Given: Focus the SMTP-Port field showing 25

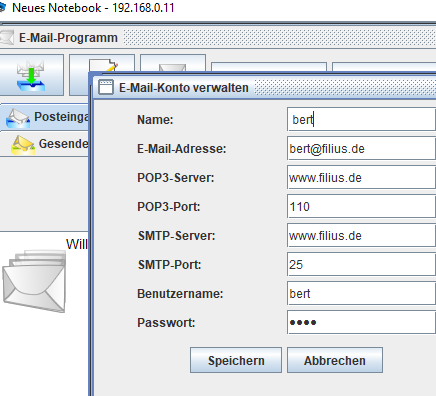Looking at the screenshot, I should [x=361, y=264].
